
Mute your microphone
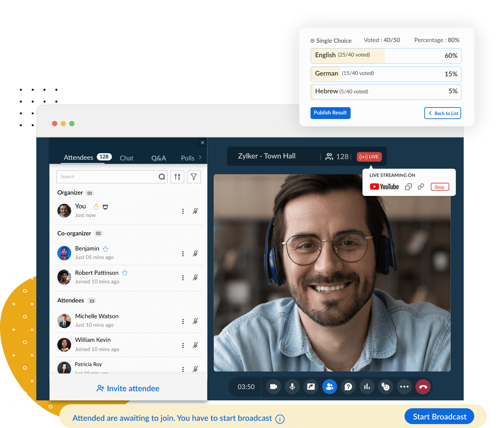click(x=292, y=387)
